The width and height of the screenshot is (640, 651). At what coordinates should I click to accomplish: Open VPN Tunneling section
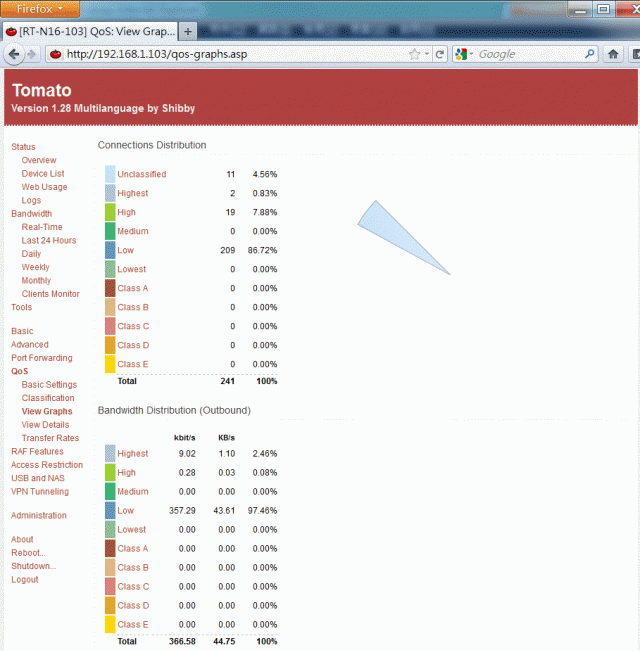[40, 491]
